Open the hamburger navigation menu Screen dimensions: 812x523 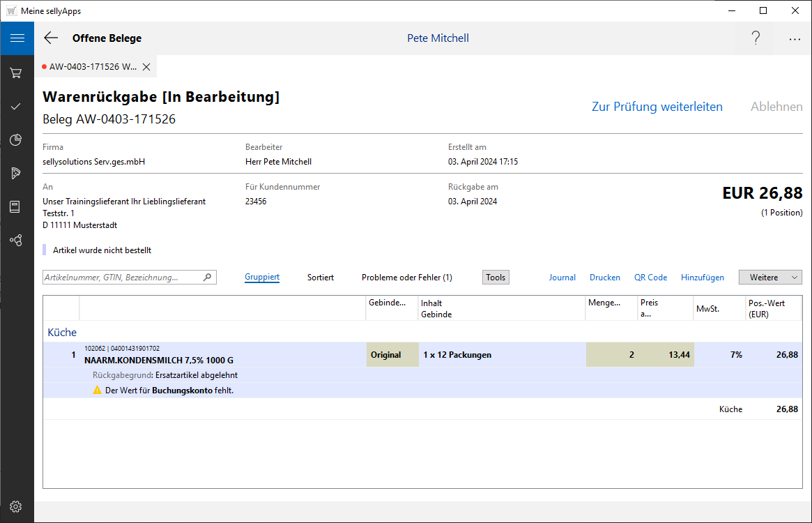(17, 38)
